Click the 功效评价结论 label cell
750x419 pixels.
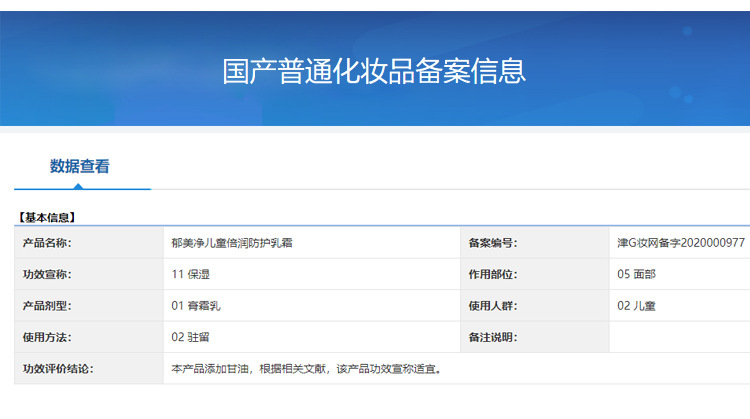pos(89,369)
